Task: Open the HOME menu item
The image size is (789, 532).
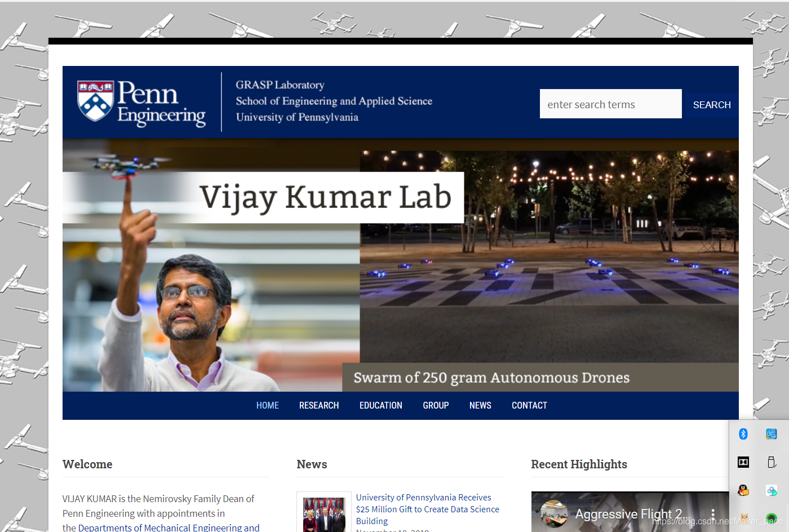Action: click(268, 405)
